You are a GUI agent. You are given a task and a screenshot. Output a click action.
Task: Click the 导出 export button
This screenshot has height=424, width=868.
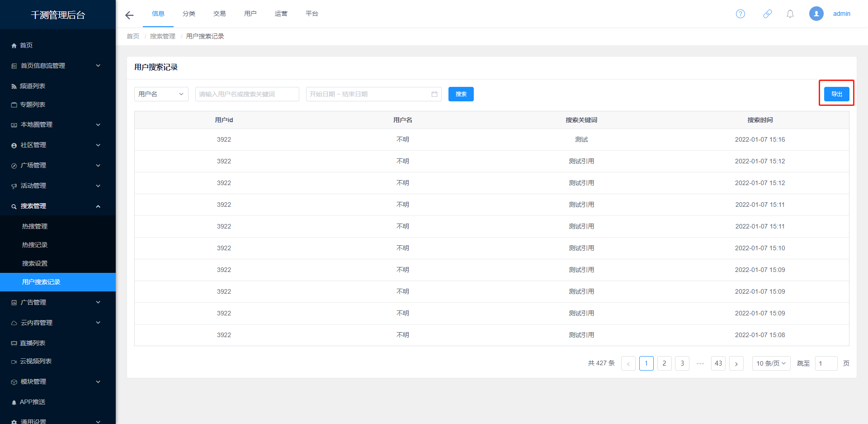[837, 94]
